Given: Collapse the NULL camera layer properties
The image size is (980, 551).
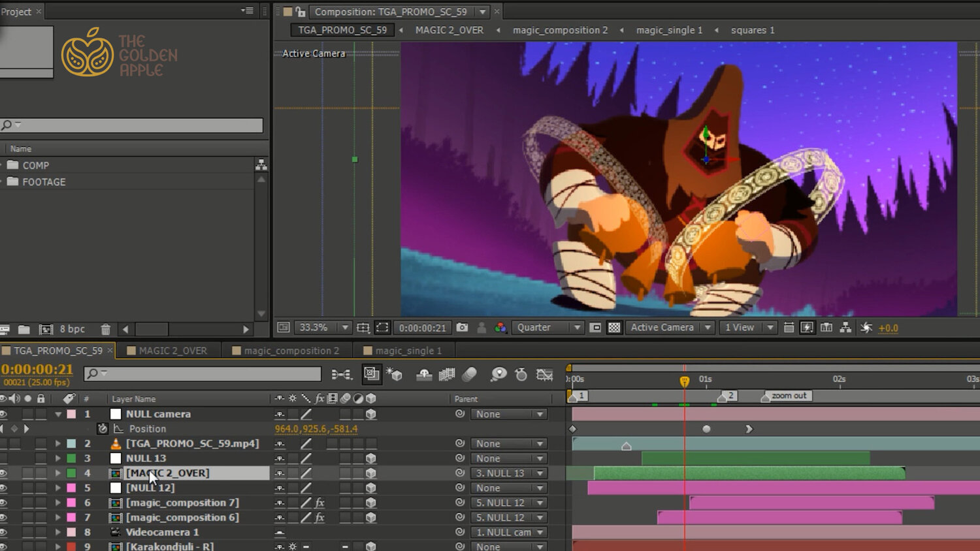Looking at the screenshot, I should click(x=58, y=414).
